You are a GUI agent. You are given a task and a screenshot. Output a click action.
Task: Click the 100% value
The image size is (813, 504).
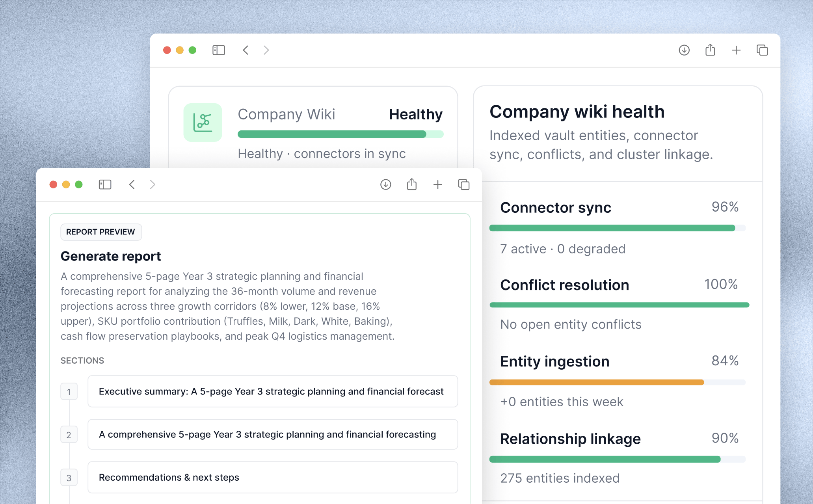[721, 284]
